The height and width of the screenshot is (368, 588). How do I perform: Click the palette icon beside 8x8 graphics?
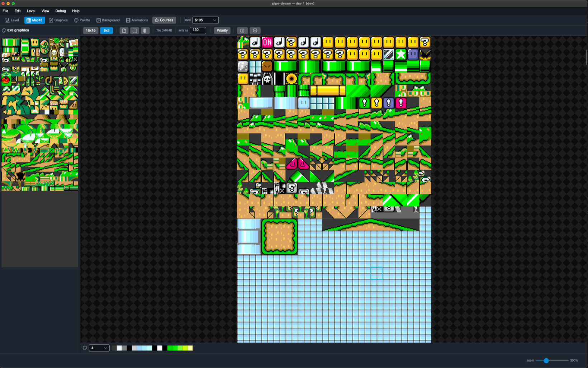click(4, 30)
